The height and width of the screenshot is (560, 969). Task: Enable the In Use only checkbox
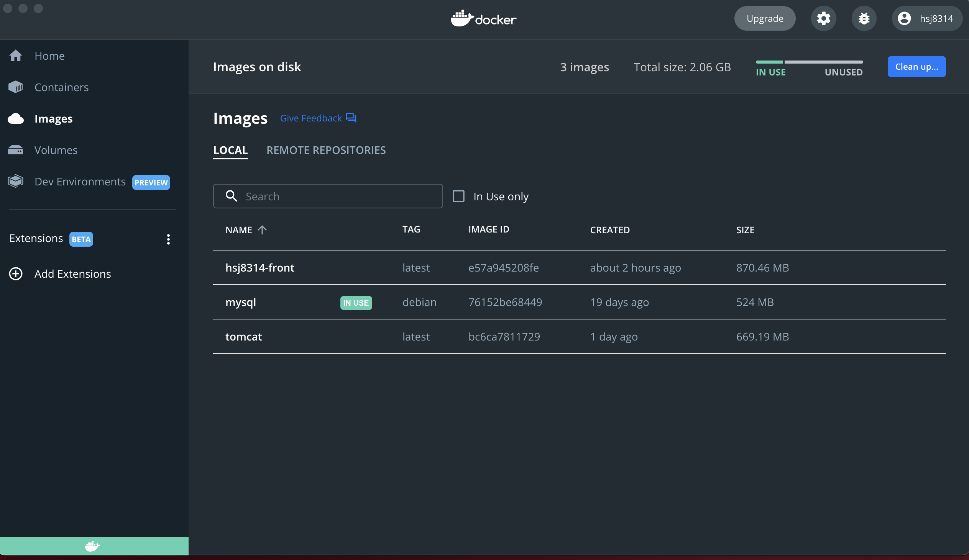[458, 196]
